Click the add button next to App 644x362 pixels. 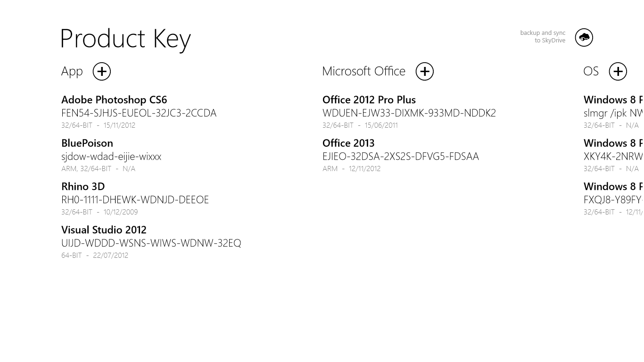[102, 72]
